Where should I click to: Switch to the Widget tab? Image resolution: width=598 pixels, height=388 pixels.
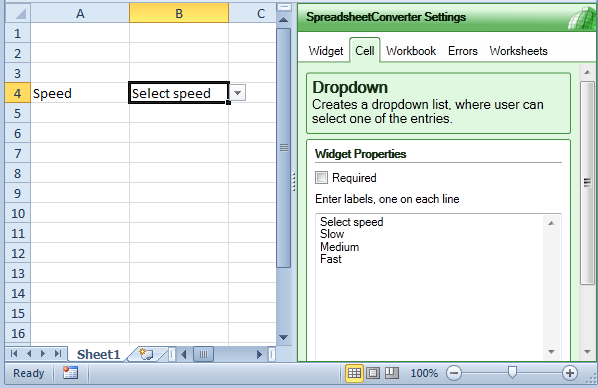point(326,51)
